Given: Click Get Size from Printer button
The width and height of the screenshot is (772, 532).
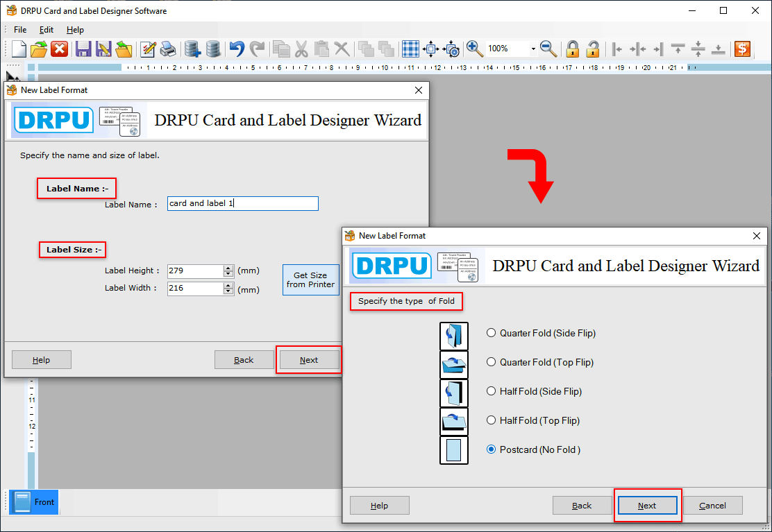Looking at the screenshot, I should [x=310, y=280].
